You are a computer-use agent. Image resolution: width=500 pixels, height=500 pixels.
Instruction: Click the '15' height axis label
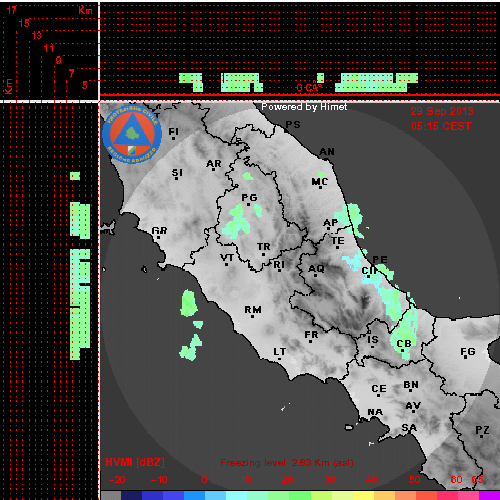pyautogui.click(x=24, y=23)
